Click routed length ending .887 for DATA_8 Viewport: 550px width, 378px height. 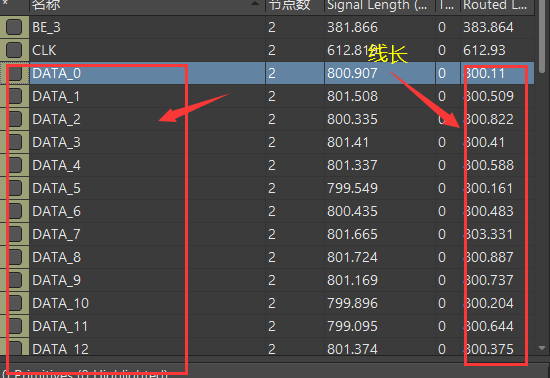pyautogui.click(x=488, y=257)
